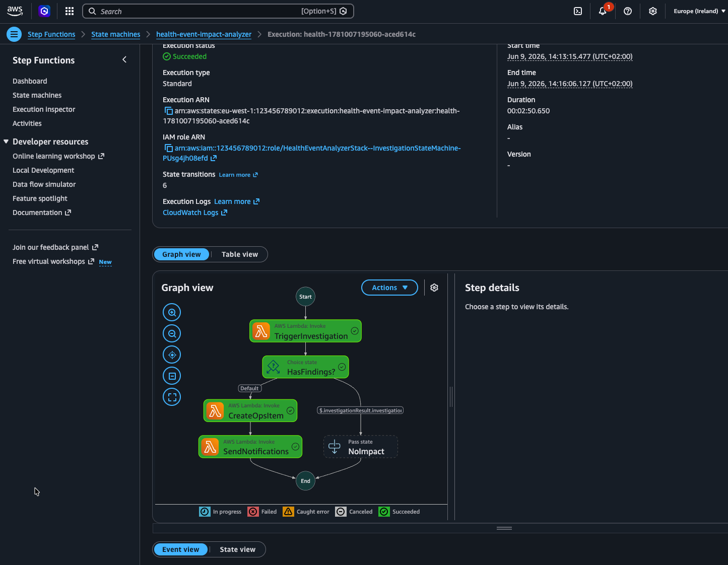Screen dimensions: 728x565
Task: Grab the vertical panel splitter handle
Action: pos(451,397)
